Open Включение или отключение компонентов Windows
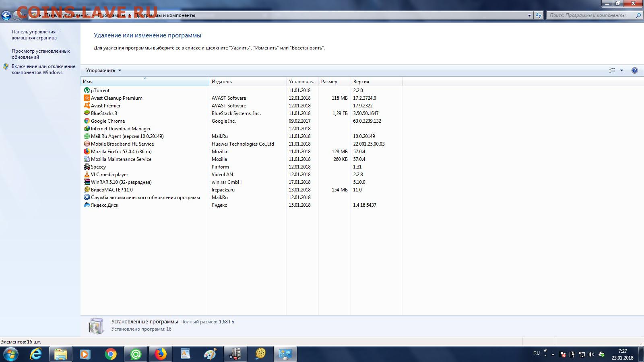Viewport: 644px width, 362px height. [x=43, y=69]
